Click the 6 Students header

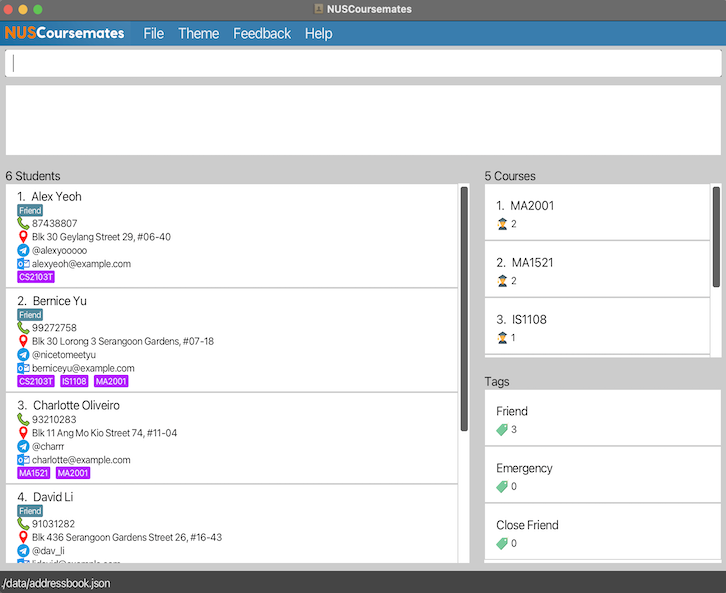click(x=33, y=176)
